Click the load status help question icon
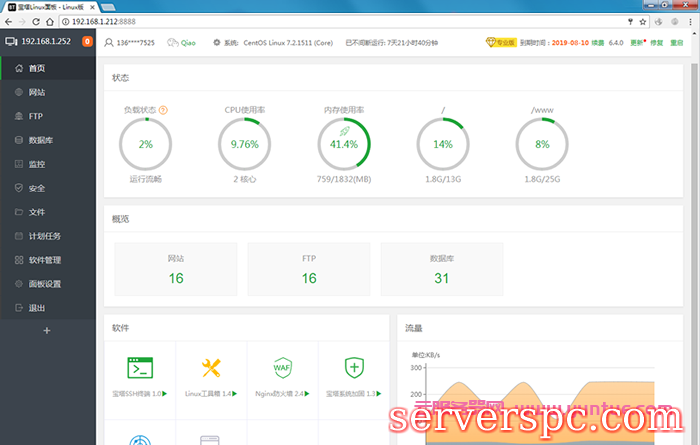The width and height of the screenshot is (700, 445). [x=163, y=110]
